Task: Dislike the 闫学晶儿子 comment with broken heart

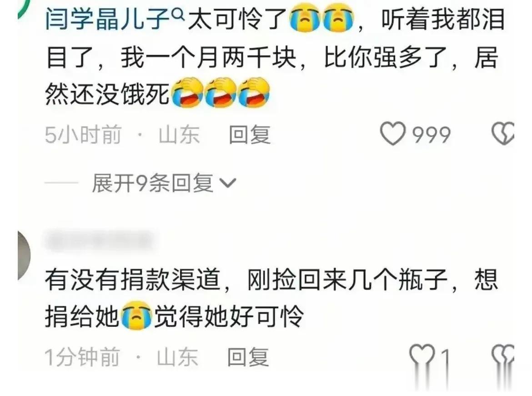Action: (x=503, y=133)
